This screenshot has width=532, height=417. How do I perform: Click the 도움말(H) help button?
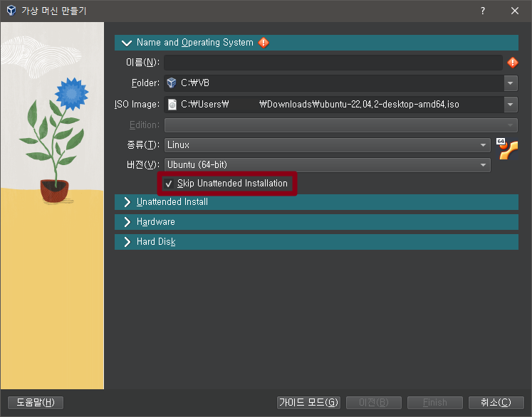point(36,403)
